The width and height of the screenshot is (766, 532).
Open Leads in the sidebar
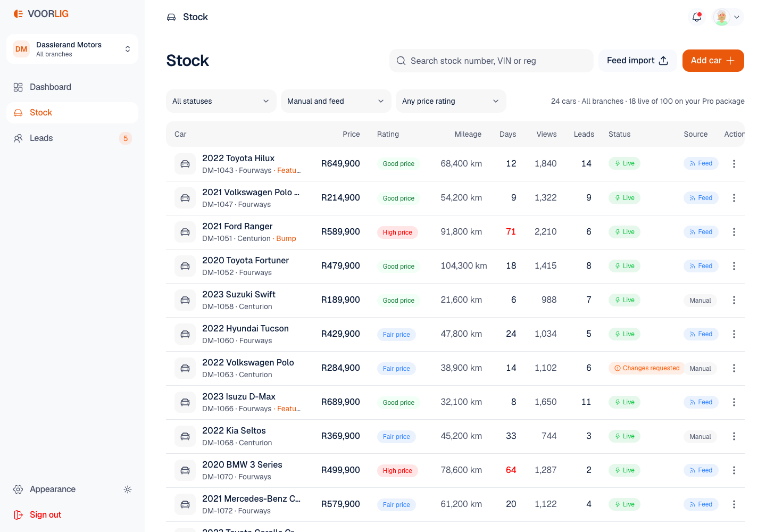tap(72, 138)
